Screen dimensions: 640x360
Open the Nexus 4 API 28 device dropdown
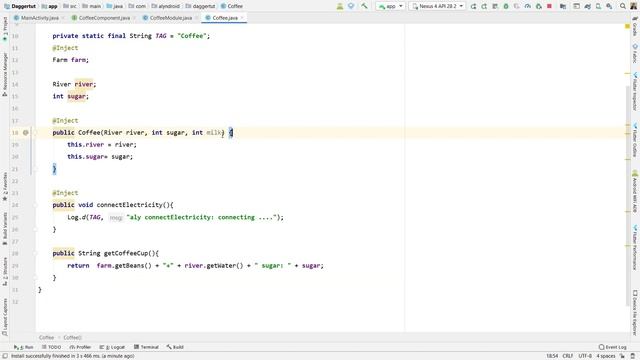click(437, 6)
